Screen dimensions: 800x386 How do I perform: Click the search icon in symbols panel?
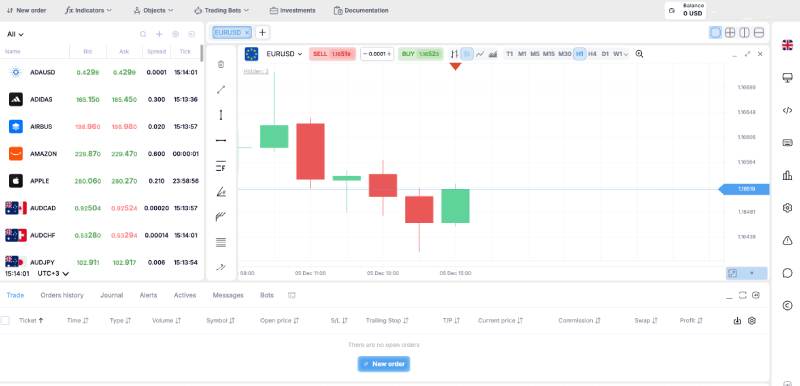(143, 34)
